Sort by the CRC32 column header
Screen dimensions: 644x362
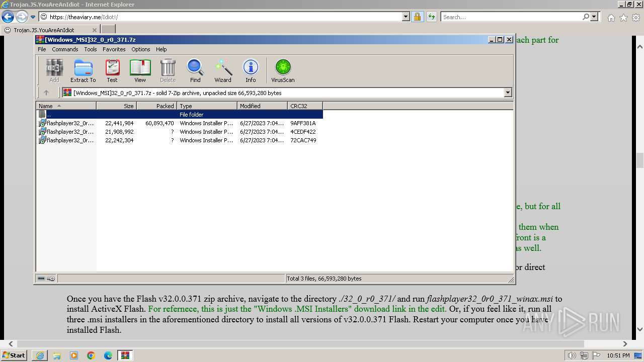(x=305, y=106)
